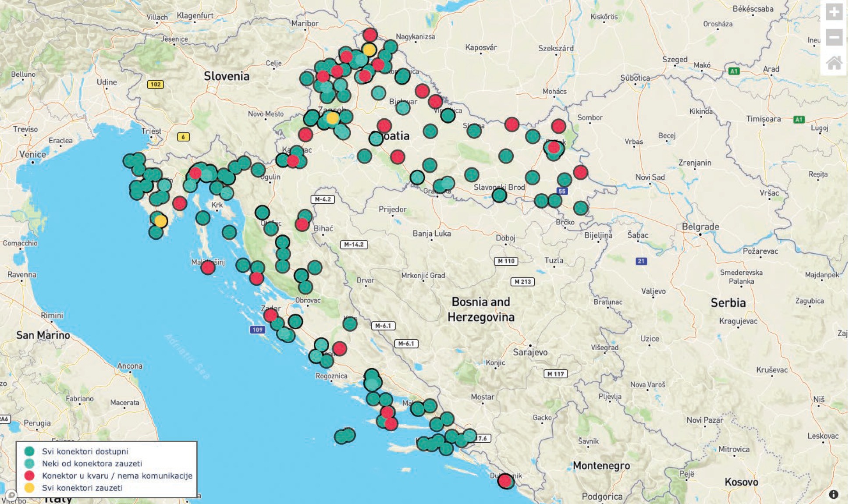The height and width of the screenshot is (504, 849).
Task: Click the red 'Konektor u kvaru' legend dot
Action: point(29,476)
